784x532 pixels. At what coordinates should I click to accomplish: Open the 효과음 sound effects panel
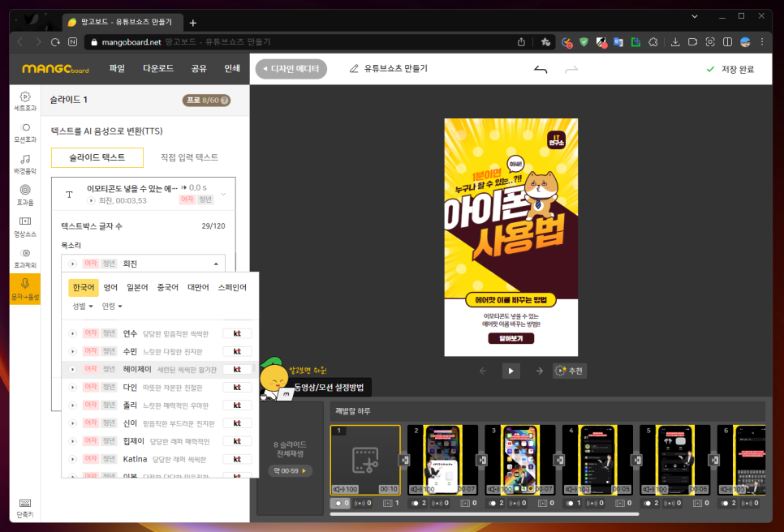[25, 195]
